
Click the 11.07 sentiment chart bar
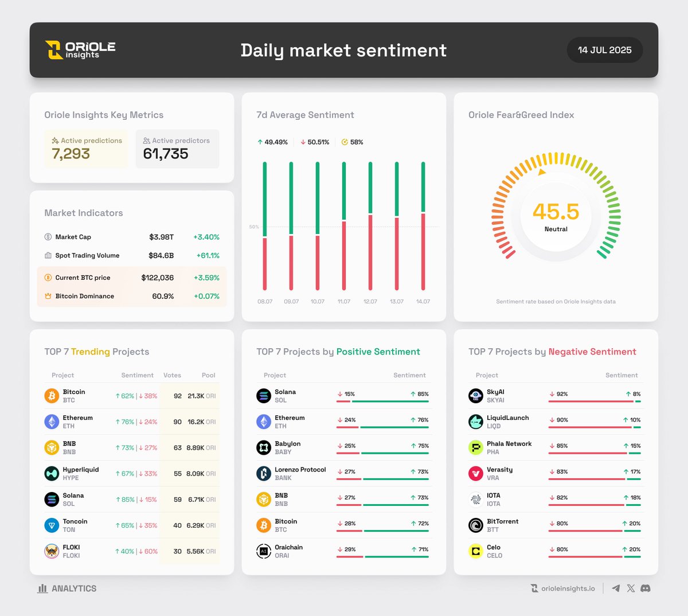pyautogui.click(x=344, y=226)
